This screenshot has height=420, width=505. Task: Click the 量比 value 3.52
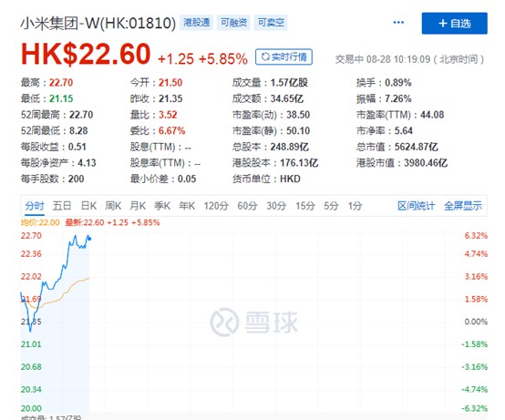click(x=168, y=115)
